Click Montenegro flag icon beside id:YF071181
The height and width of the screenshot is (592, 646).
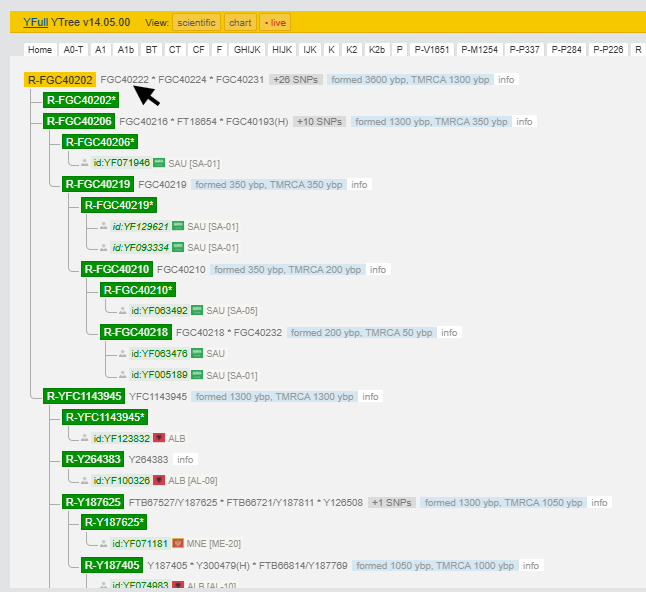pyautogui.click(x=178, y=543)
